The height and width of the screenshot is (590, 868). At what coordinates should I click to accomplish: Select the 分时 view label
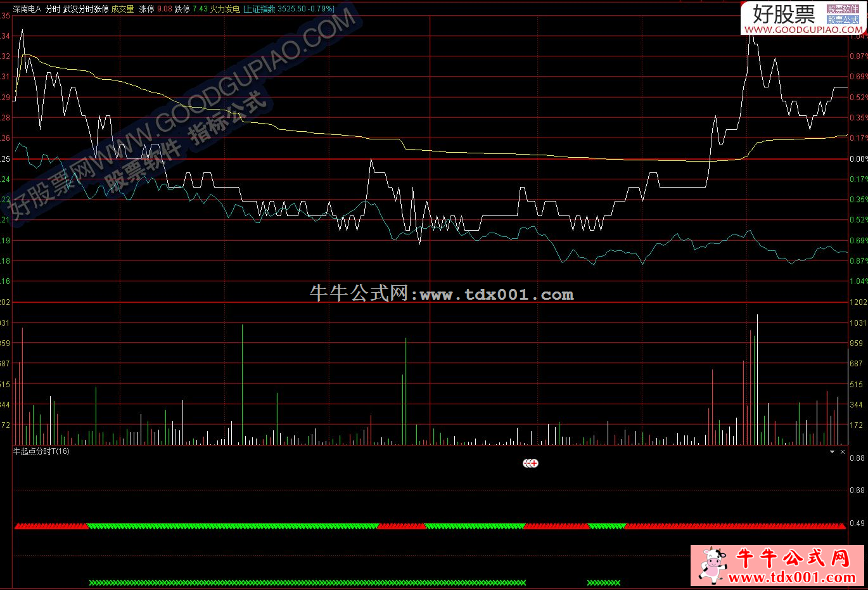[53, 10]
